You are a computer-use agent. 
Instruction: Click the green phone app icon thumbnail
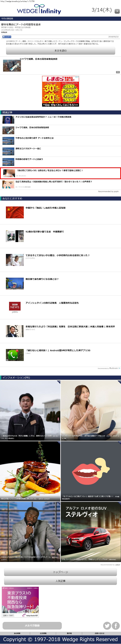click(15, 355)
